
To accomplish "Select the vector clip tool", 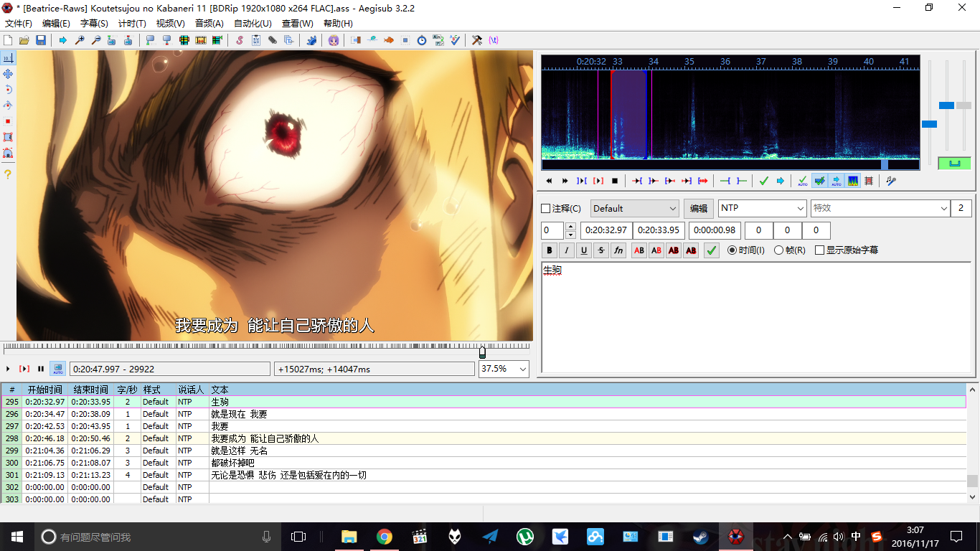I will coord(8,153).
